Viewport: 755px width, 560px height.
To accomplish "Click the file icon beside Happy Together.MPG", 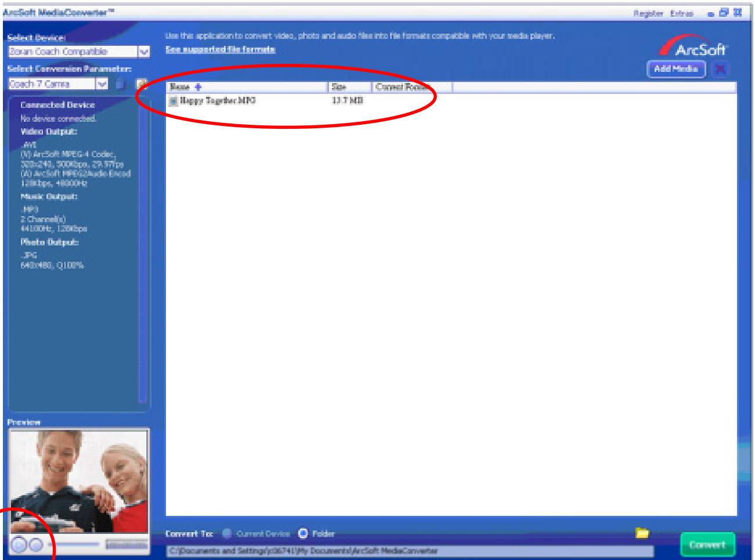I will pyautogui.click(x=173, y=101).
